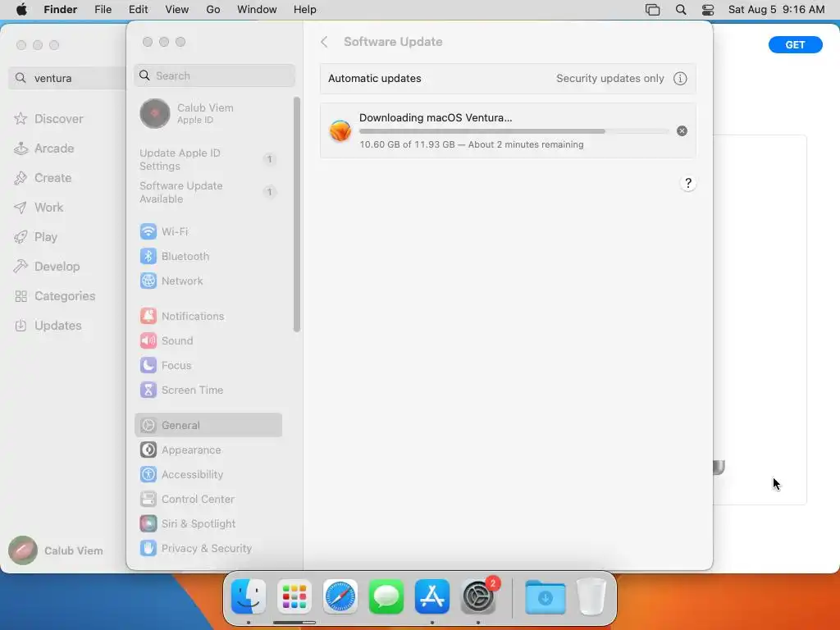Click the Automatic updates row label
The image size is (840, 630).
coord(374,78)
